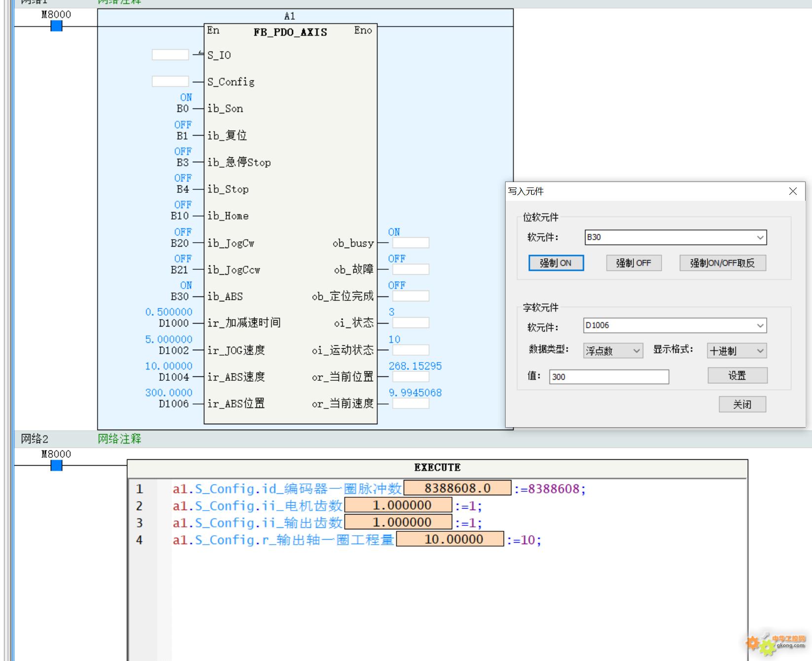Click the empty S_Config input box
This screenshot has width=812, height=661.
(170, 81)
